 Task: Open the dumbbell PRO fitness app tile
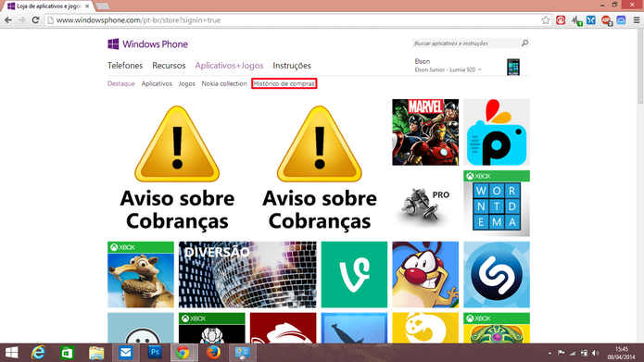point(425,203)
